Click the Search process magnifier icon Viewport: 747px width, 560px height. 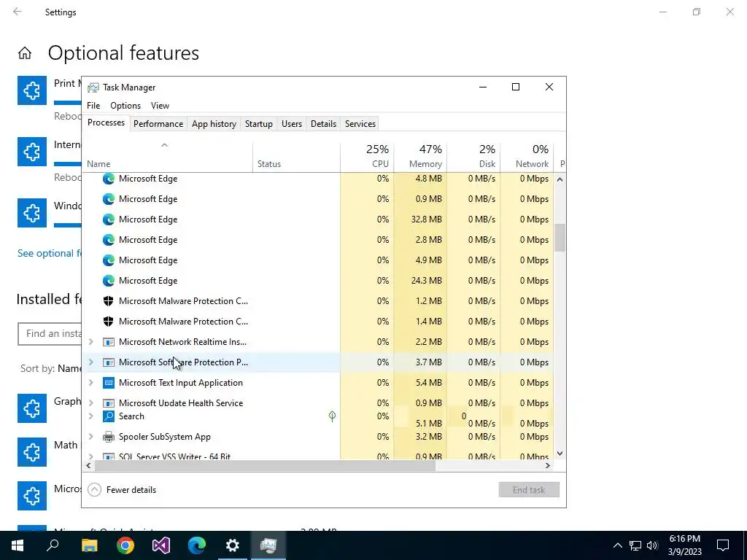tap(109, 416)
